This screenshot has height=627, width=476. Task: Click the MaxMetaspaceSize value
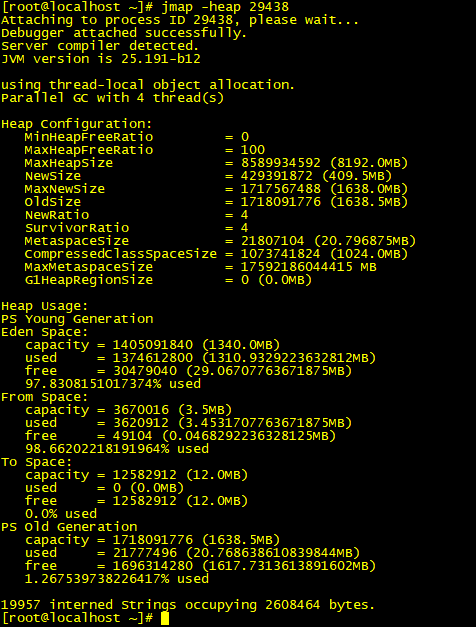coord(309,267)
